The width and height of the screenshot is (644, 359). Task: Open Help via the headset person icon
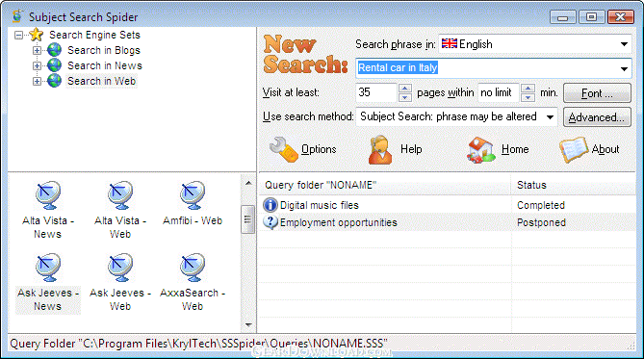click(380, 150)
